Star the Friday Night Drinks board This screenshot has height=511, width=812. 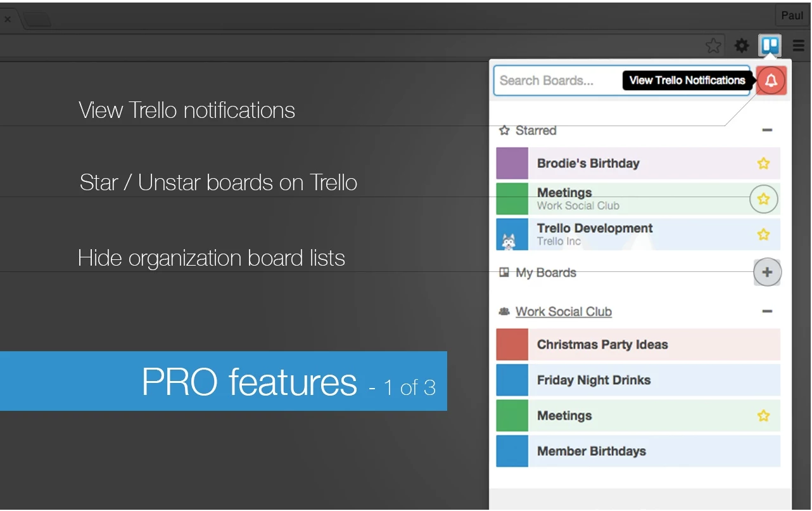coord(763,380)
